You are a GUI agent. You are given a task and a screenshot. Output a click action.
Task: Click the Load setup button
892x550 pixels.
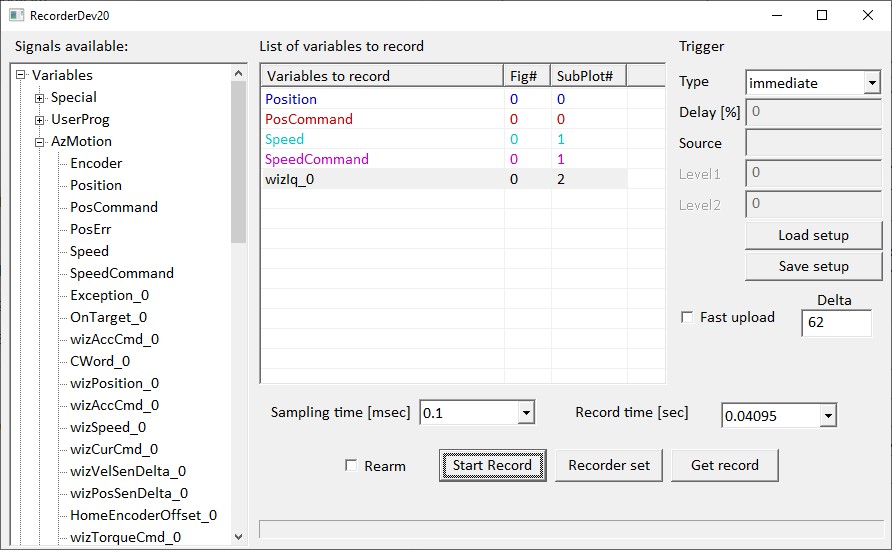pyautogui.click(x=813, y=235)
